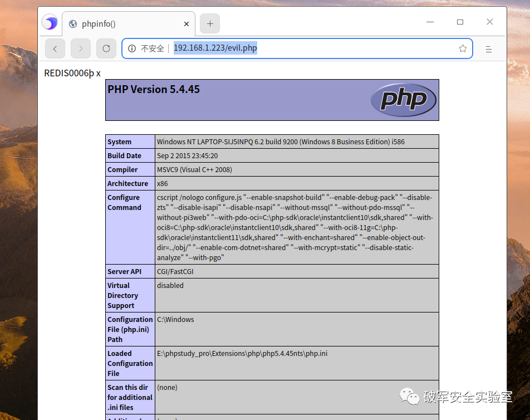Maximize the browser window
Viewport: 530px width, 420px height.
[x=460, y=22]
